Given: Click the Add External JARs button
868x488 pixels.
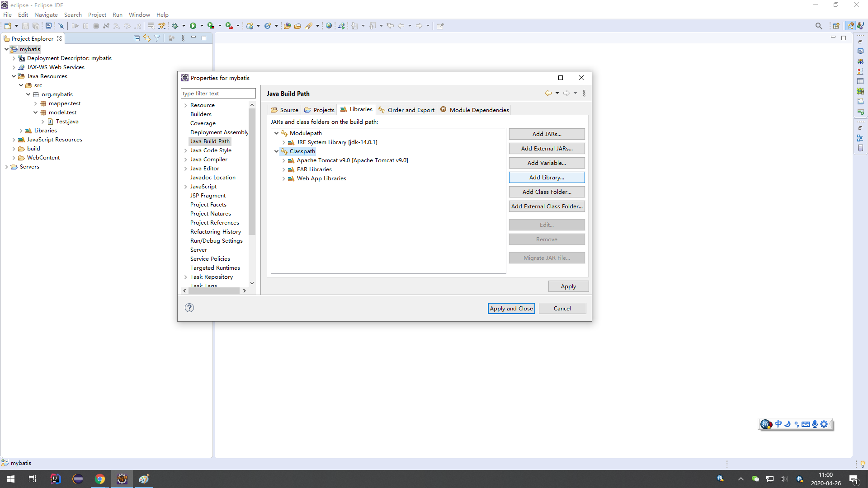Looking at the screenshot, I should click(547, 148).
